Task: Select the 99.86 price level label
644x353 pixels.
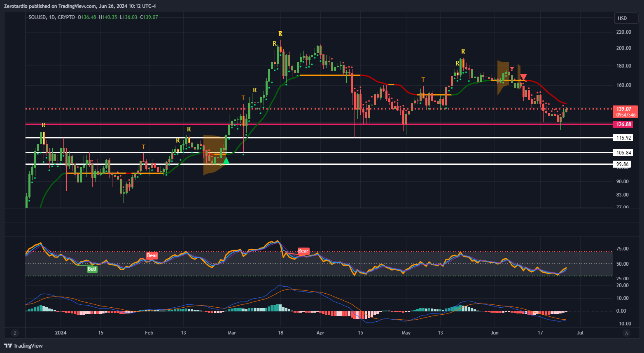Action: [622, 164]
